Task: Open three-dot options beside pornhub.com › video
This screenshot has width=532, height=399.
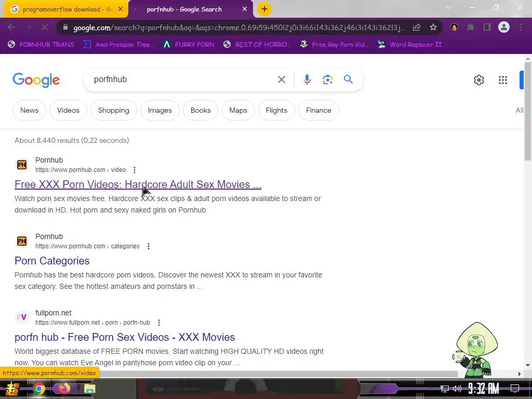Action: tap(135, 170)
